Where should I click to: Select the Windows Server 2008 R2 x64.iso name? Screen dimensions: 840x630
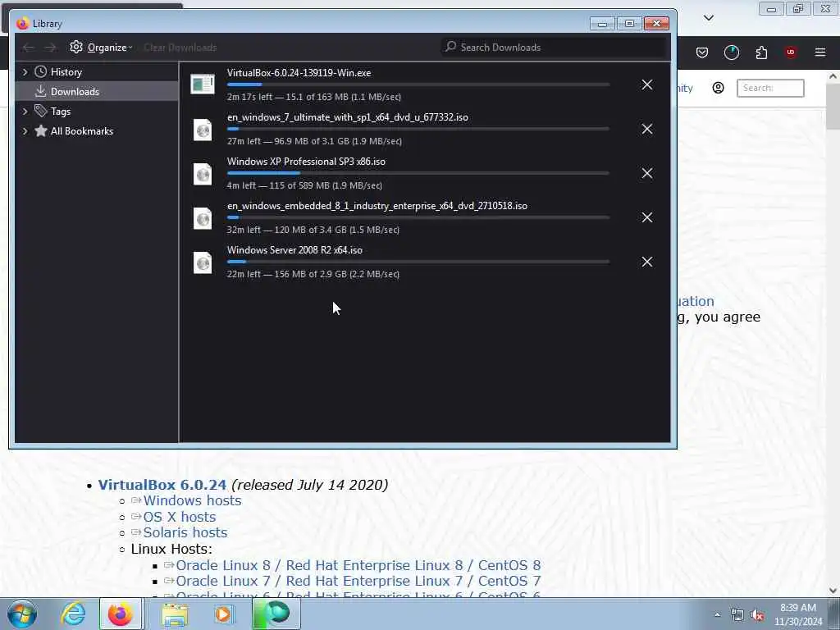294,250
